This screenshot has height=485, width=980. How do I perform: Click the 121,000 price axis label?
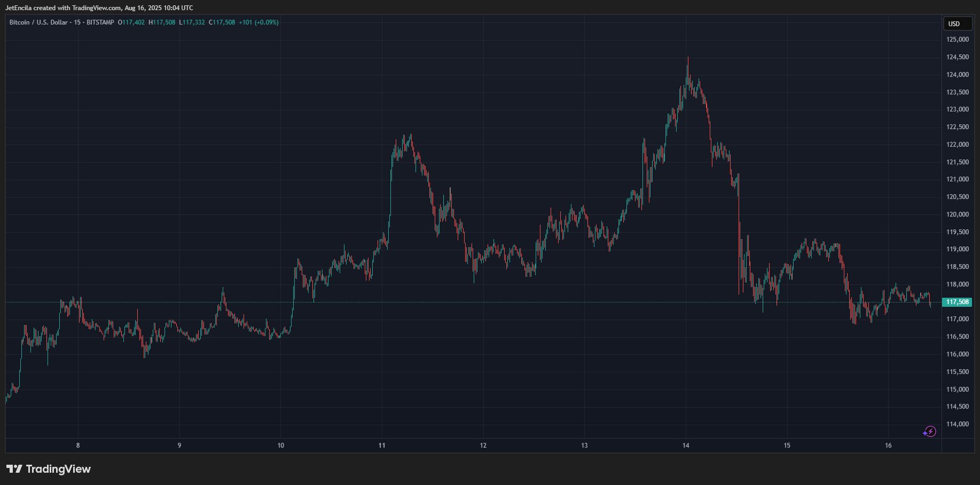tap(958, 179)
